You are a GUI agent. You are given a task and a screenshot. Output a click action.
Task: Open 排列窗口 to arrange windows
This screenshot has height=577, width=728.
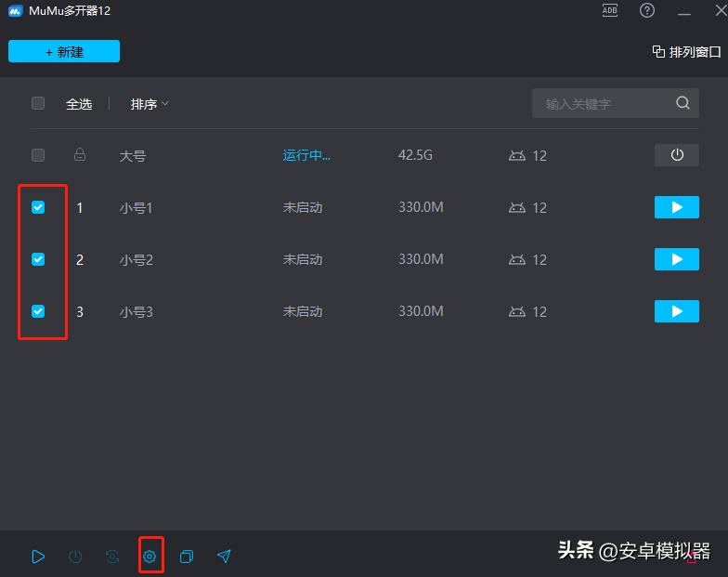686,52
